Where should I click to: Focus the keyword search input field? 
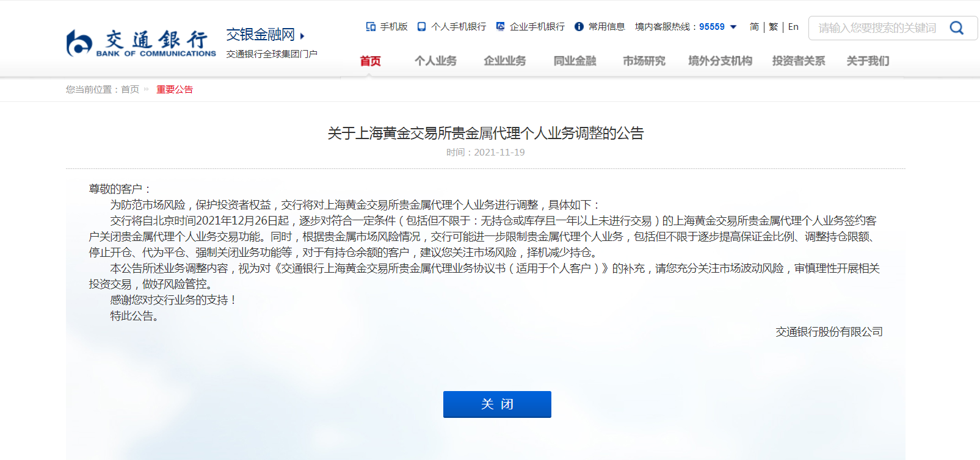coord(878,28)
